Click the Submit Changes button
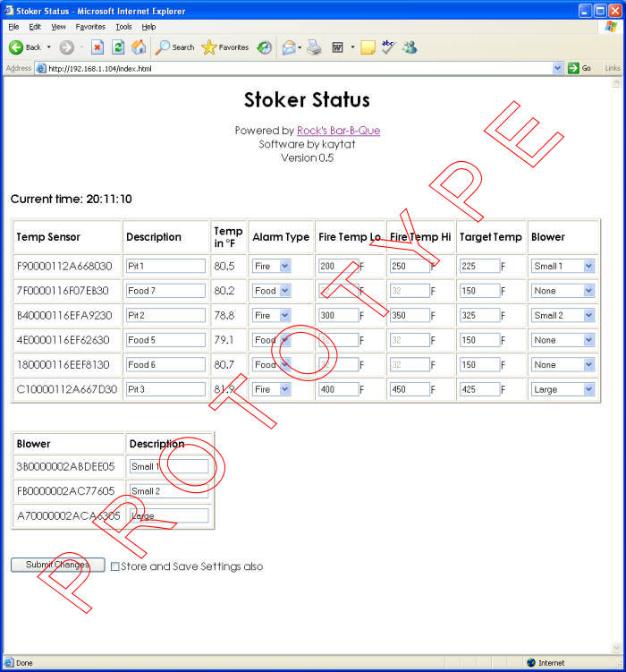The width and height of the screenshot is (626, 672). point(58,565)
